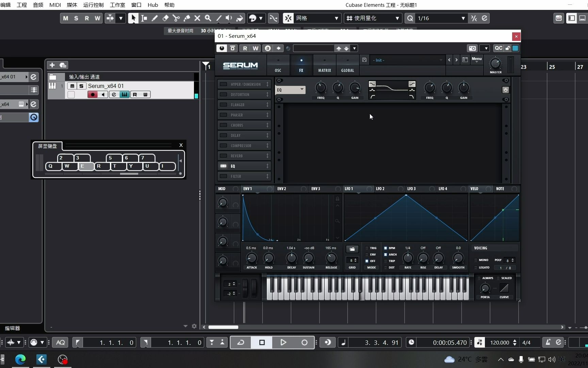
Task: Click Serum save preset disk icon
Action: [364, 60]
